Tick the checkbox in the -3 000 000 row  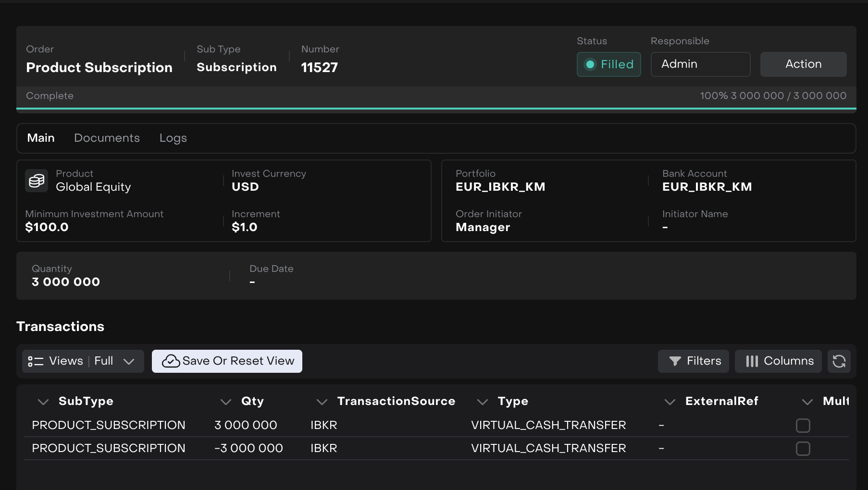coord(803,449)
